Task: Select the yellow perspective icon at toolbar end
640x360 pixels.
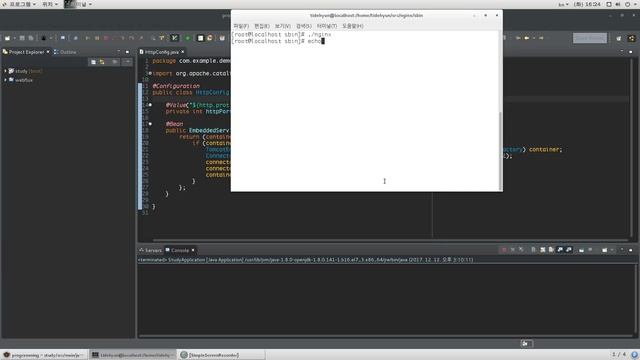Action: (x=631, y=38)
